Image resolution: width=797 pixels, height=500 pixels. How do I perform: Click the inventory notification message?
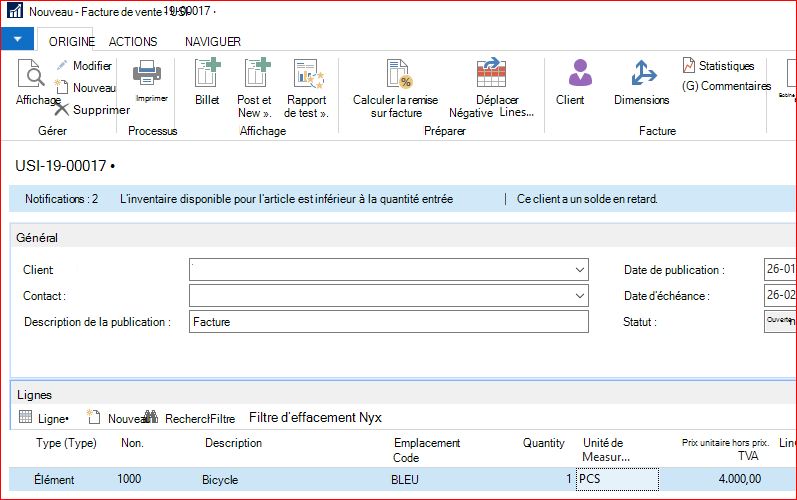(286, 199)
